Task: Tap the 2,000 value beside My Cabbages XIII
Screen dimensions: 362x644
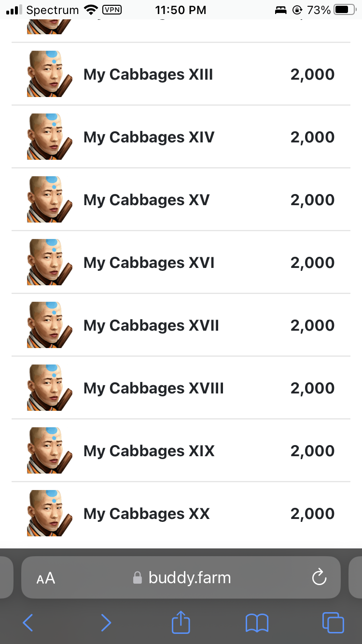Action: tap(312, 74)
